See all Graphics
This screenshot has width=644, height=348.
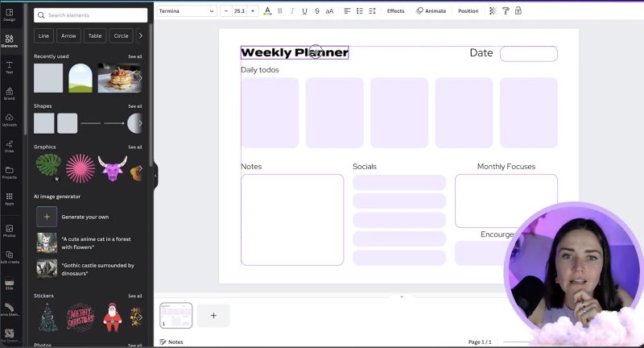[x=134, y=147]
